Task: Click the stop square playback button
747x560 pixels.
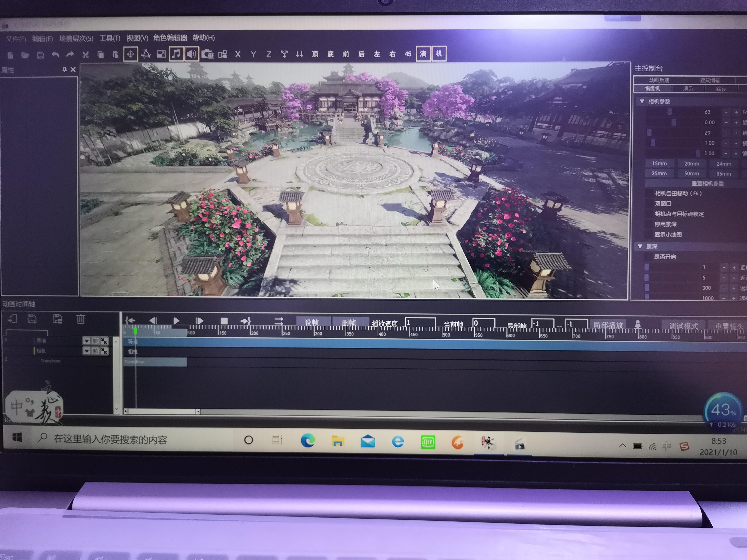Action: click(224, 321)
